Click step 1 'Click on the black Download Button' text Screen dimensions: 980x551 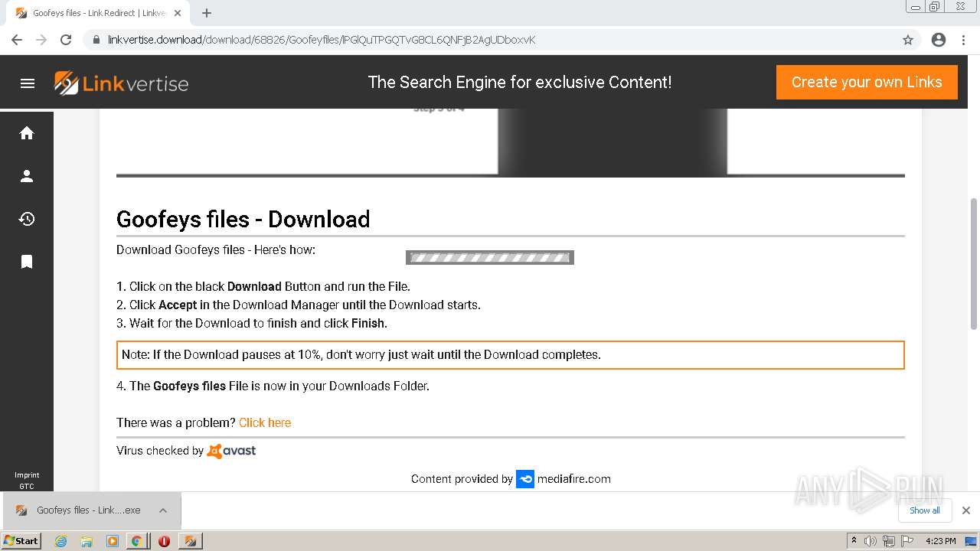[263, 287]
